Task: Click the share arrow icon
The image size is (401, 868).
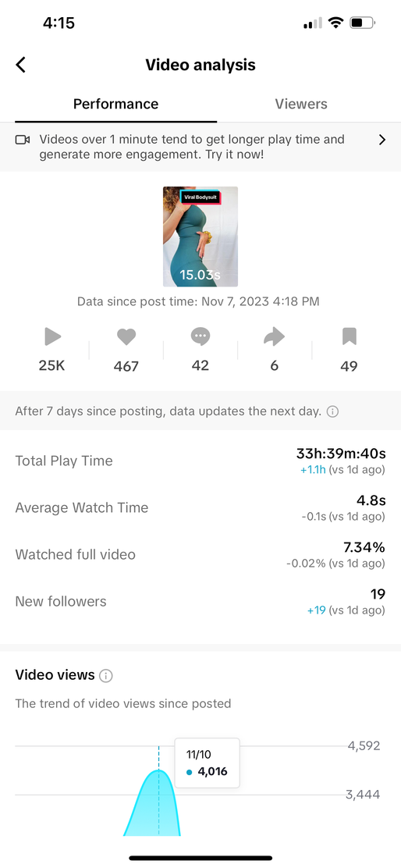Action: pyautogui.click(x=275, y=336)
